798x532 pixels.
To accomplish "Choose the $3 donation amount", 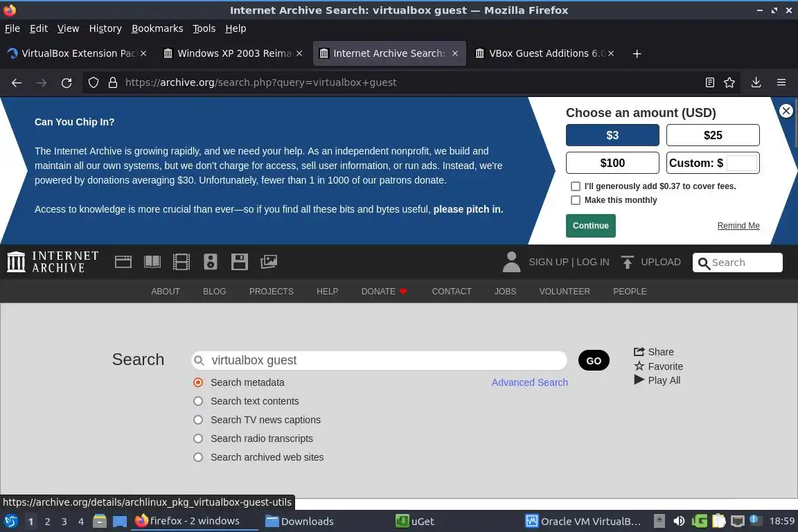I will coord(612,135).
